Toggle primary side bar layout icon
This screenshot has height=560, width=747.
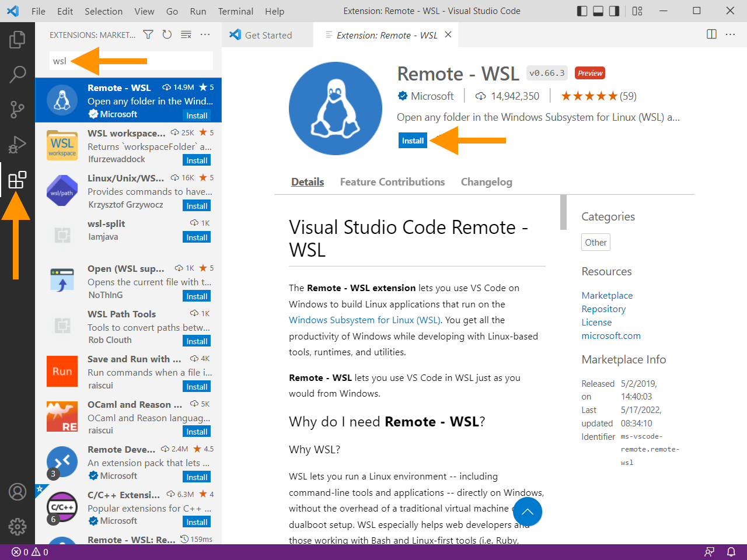point(582,11)
